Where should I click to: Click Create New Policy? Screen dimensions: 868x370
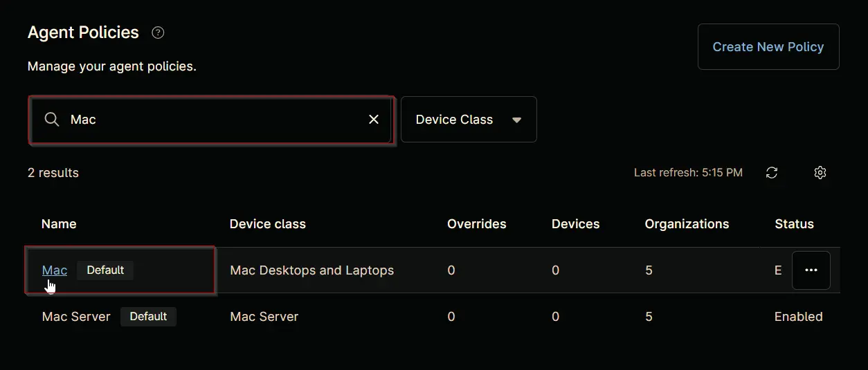click(768, 47)
